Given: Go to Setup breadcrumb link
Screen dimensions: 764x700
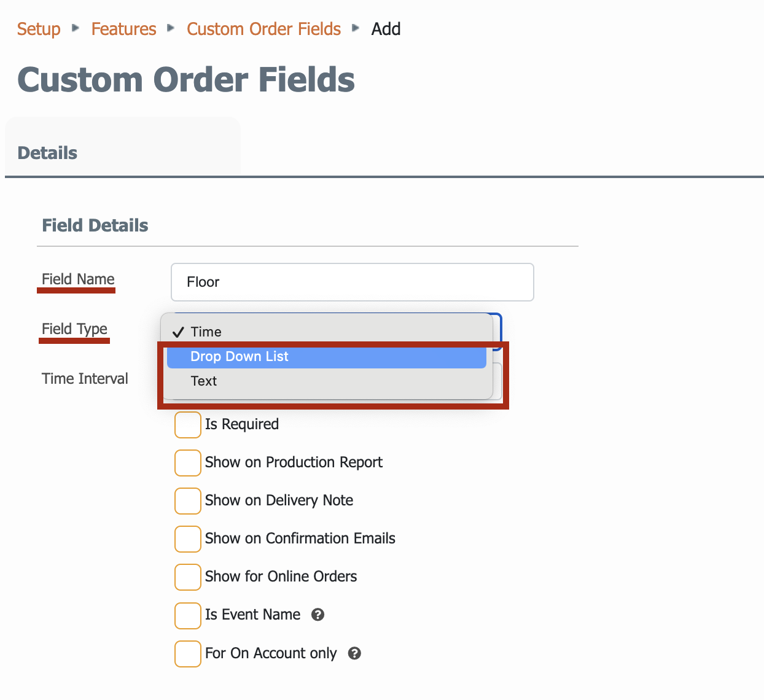Looking at the screenshot, I should pos(39,29).
